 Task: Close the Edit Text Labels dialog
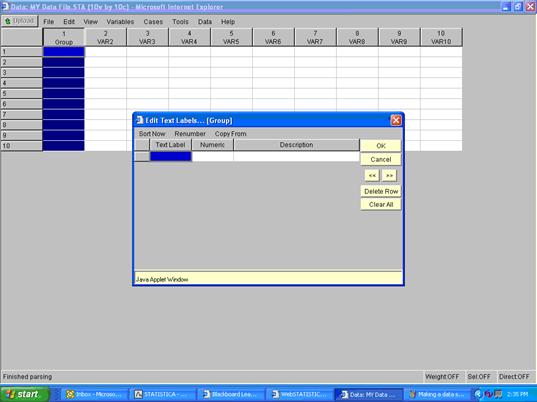pyautogui.click(x=396, y=121)
